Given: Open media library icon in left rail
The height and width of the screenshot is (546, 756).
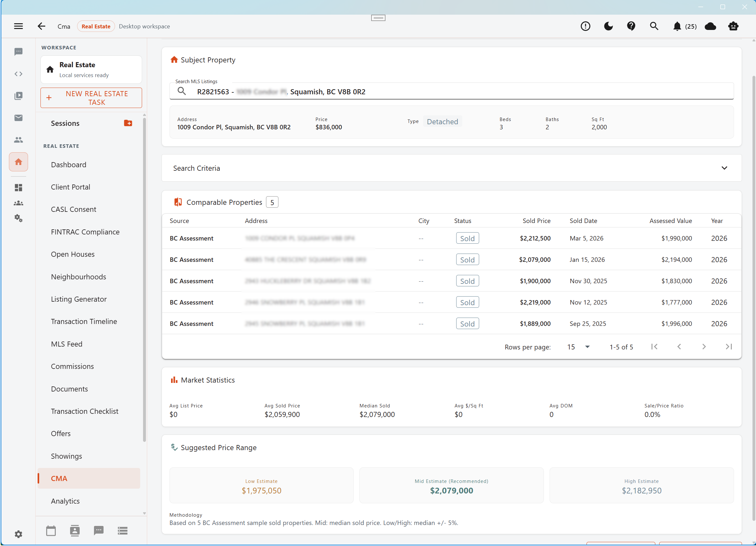Looking at the screenshot, I should 18,96.
